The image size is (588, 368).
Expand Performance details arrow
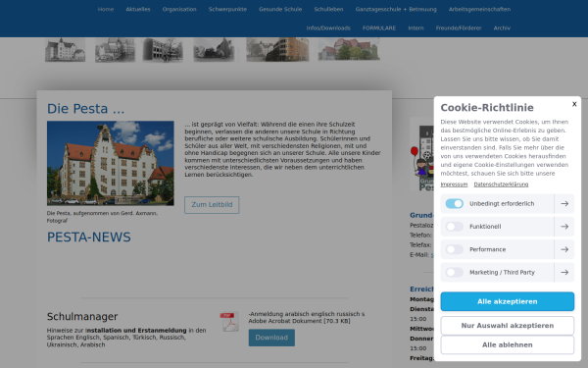point(564,249)
